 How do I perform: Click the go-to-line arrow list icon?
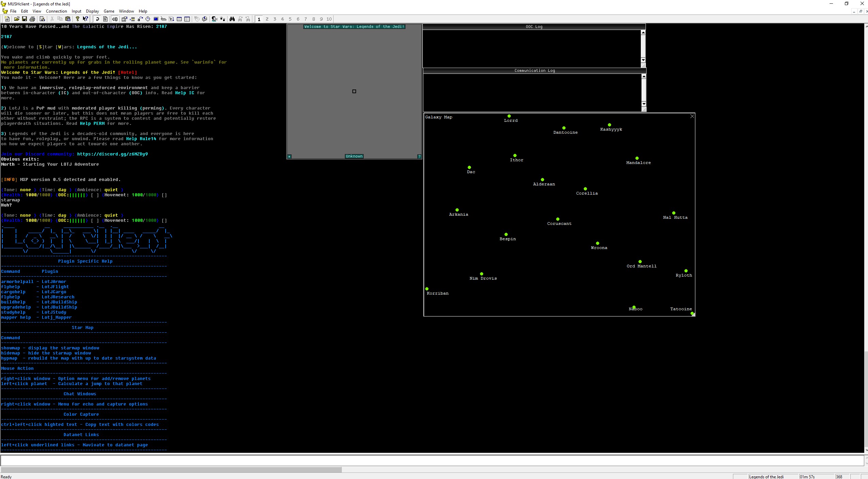point(132,19)
